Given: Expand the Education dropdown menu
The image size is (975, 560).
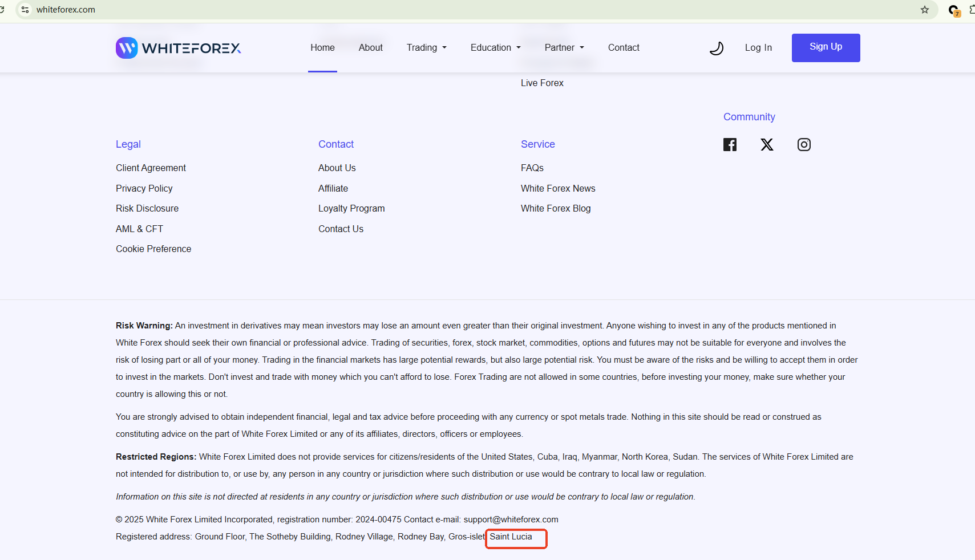Looking at the screenshot, I should pos(495,48).
